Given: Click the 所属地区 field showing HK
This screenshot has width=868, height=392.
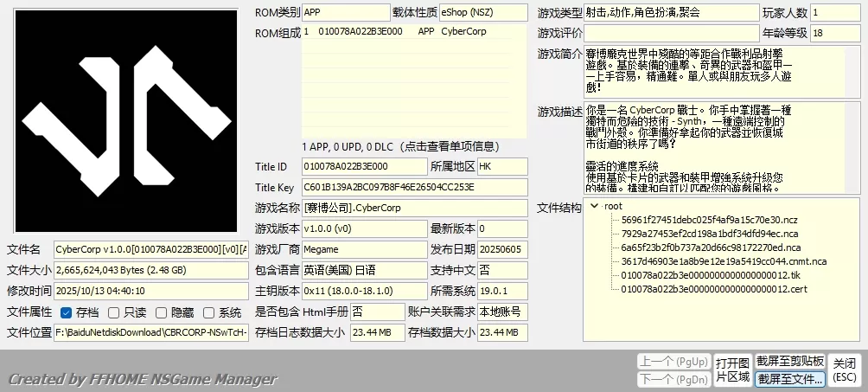Looking at the screenshot, I should pyautogui.click(x=502, y=166).
